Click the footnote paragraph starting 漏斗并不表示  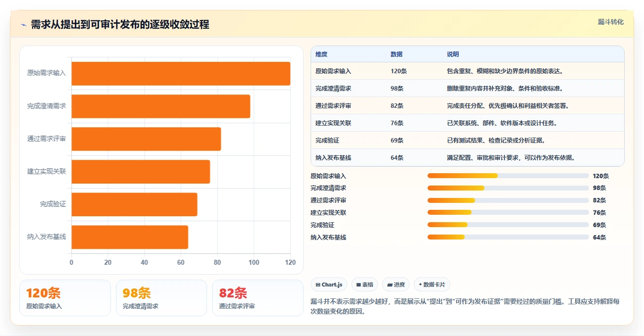tap(465, 307)
